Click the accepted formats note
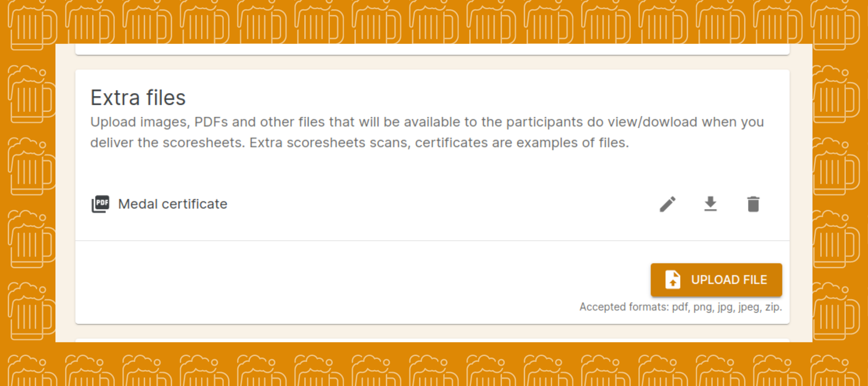The height and width of the screenshot is (386, 868). [x=680, y=307]
